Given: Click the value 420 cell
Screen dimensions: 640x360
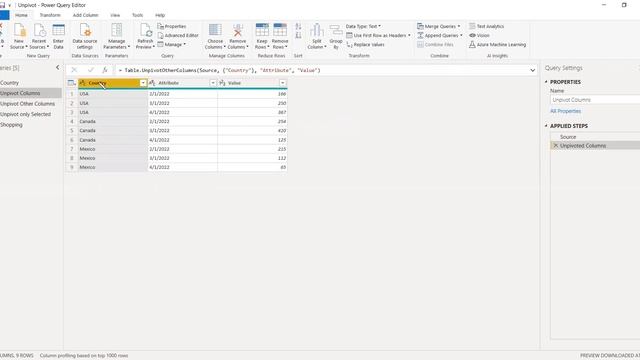Looking at the screenshot, I should [252, 131].
